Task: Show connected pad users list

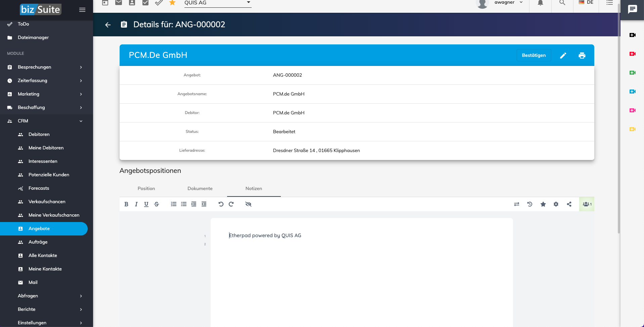Action: pos(587,204)
